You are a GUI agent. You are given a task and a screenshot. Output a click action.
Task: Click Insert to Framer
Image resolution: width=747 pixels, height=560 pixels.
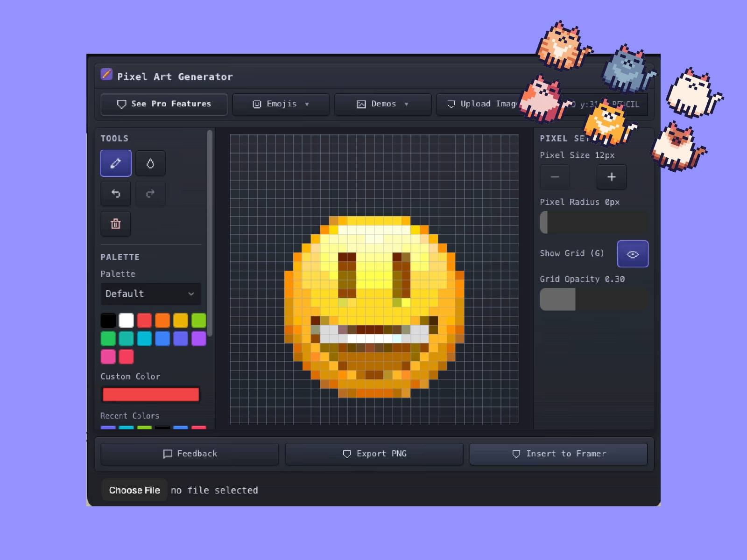(x=559, y=454)
